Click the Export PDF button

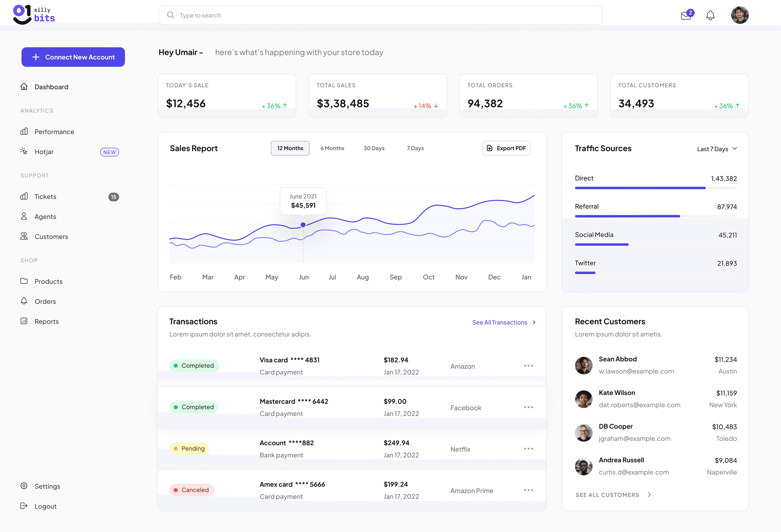(506, 148)
